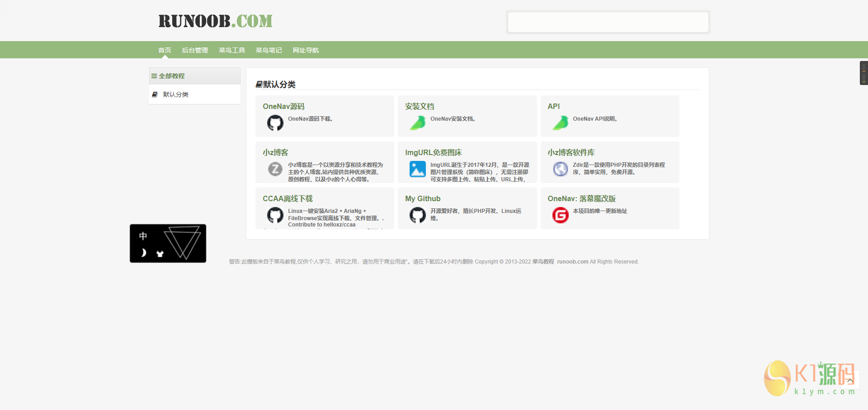
Task: Open the 菜鸟笔记 nav tab
Action: (x=269, y=50)
